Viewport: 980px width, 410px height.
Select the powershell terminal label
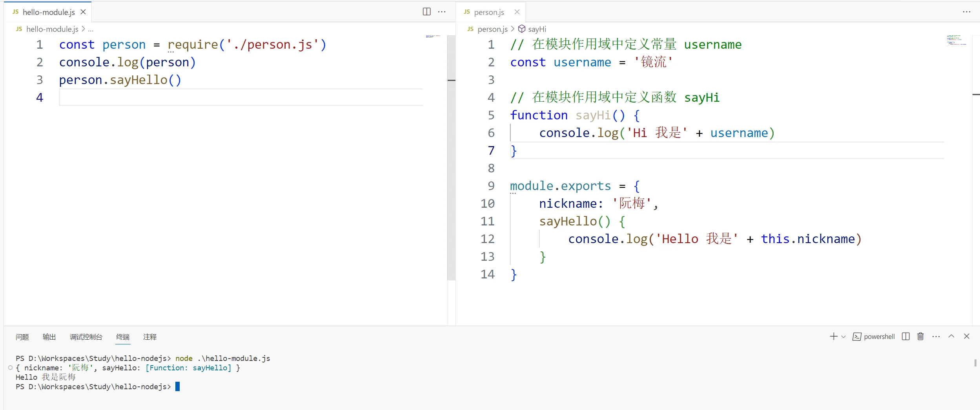[879, 337]
